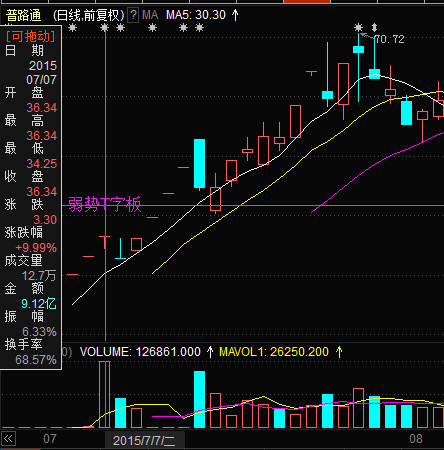Click the arrow after MA5: 30.30
This screenshot has height=450, width=444.
pos(235,15)
